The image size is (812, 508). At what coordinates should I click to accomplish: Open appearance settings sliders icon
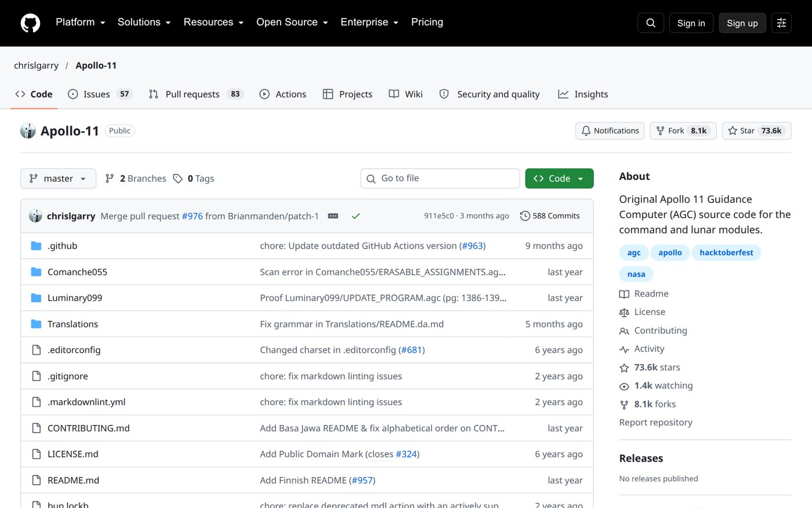click(x=781, y=23)
